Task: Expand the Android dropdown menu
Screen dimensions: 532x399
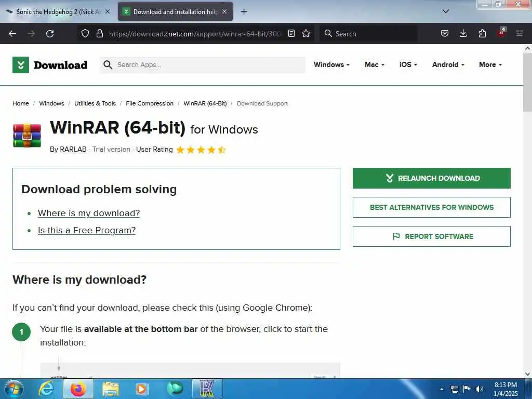Action: click(x=448, y=64)
